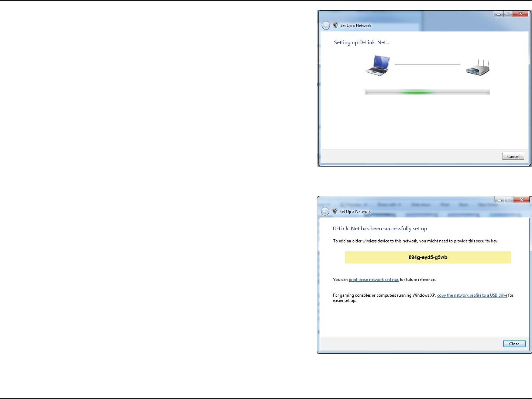The image size is (532, 399).
Task: Click the laptop computer icon
Action: pos(378,66)
